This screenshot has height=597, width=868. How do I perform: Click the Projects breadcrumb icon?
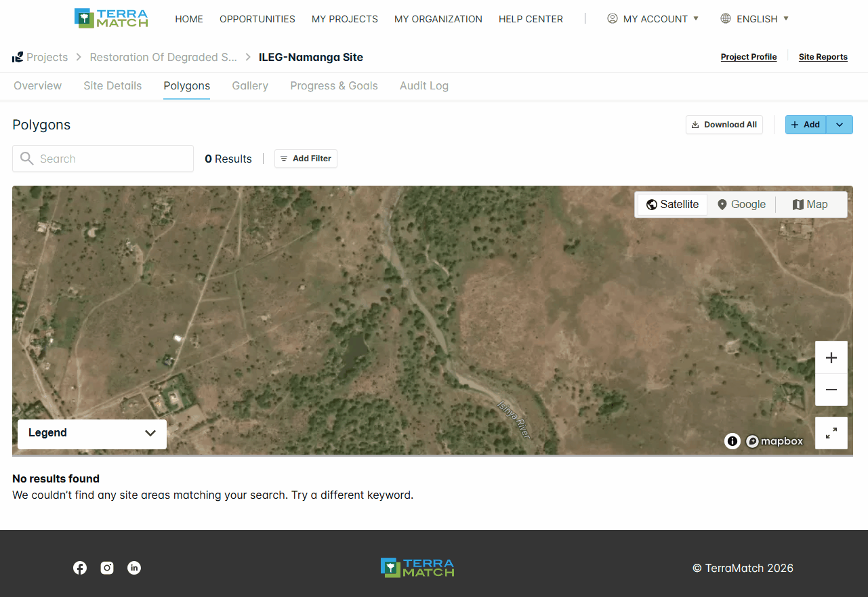coord(18,58)
